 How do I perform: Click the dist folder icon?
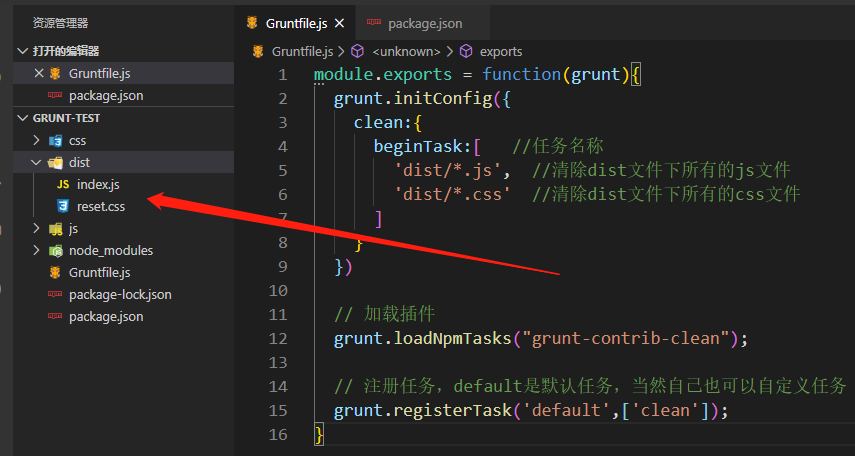(x=55, y=163)
